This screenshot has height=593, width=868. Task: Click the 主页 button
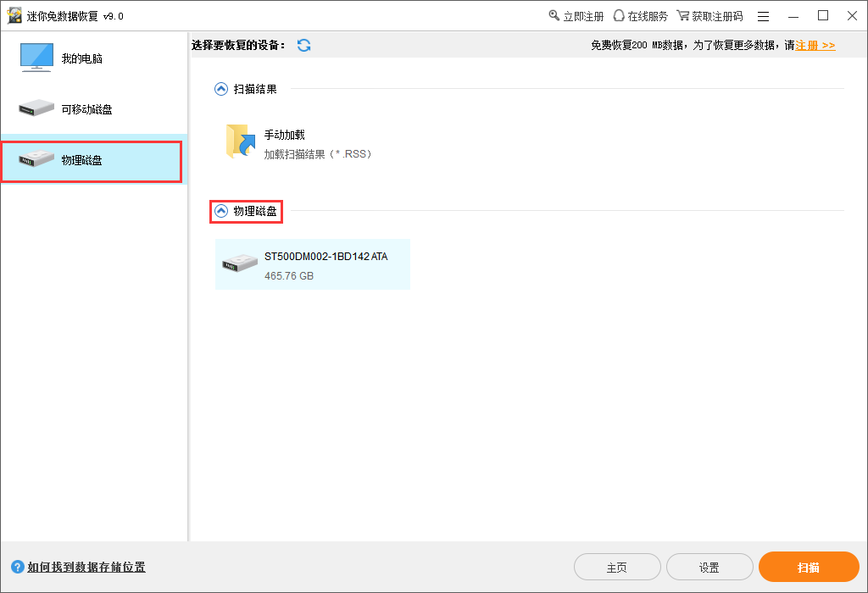[x=617, y=568]
